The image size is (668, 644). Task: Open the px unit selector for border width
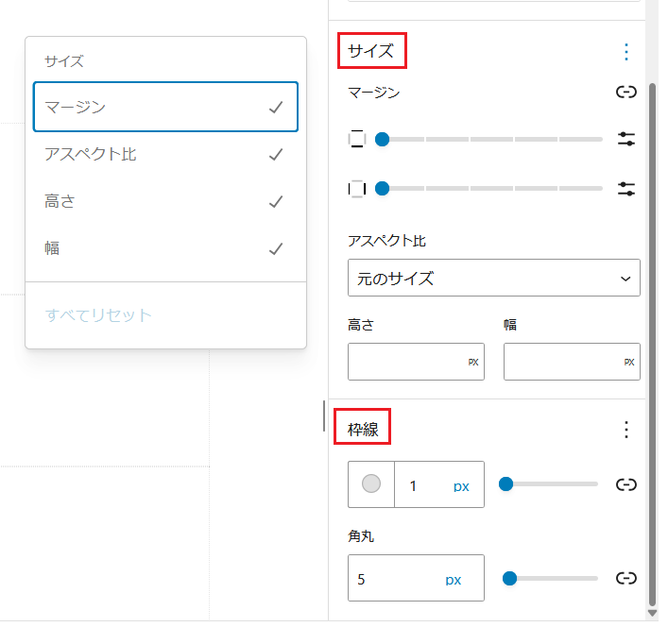[x=461, y=486]
